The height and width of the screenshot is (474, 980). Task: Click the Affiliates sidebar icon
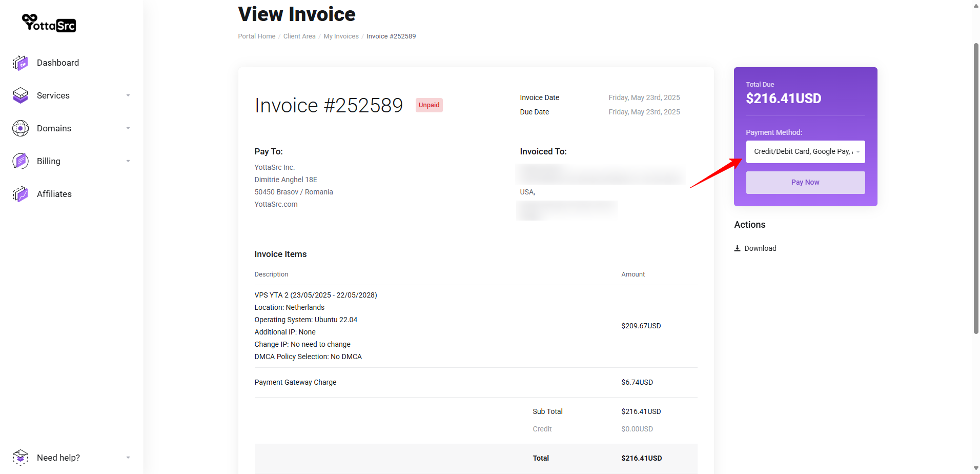pos(21,194)
